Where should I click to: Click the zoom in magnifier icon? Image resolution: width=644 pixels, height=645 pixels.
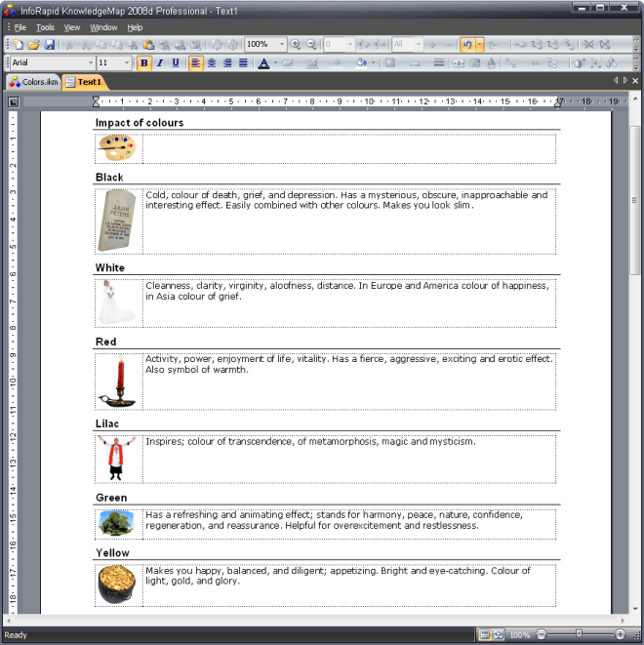tap(296, 45)
